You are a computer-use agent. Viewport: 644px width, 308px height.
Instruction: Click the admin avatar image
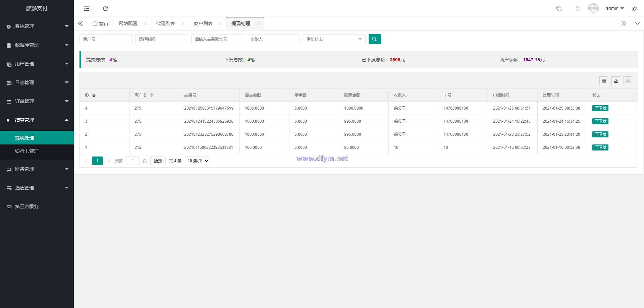coord(593,9)
